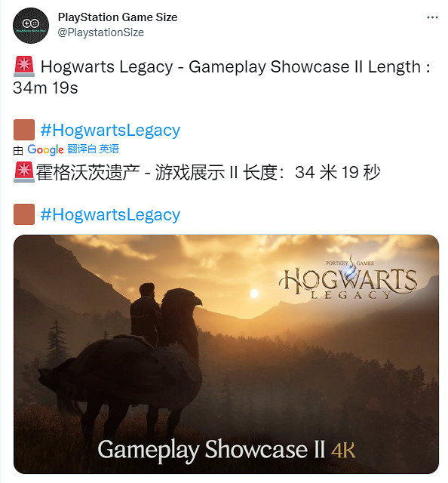Click the PlayStation Game Size display name
Screen dimensions: 448x483
pos(118,17)
